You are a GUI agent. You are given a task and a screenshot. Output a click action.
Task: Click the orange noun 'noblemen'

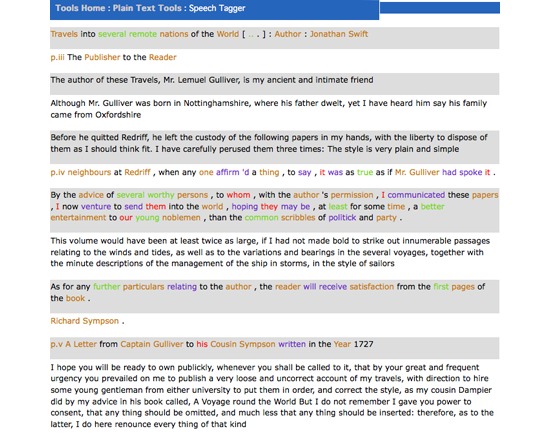(x=181, y=218)
